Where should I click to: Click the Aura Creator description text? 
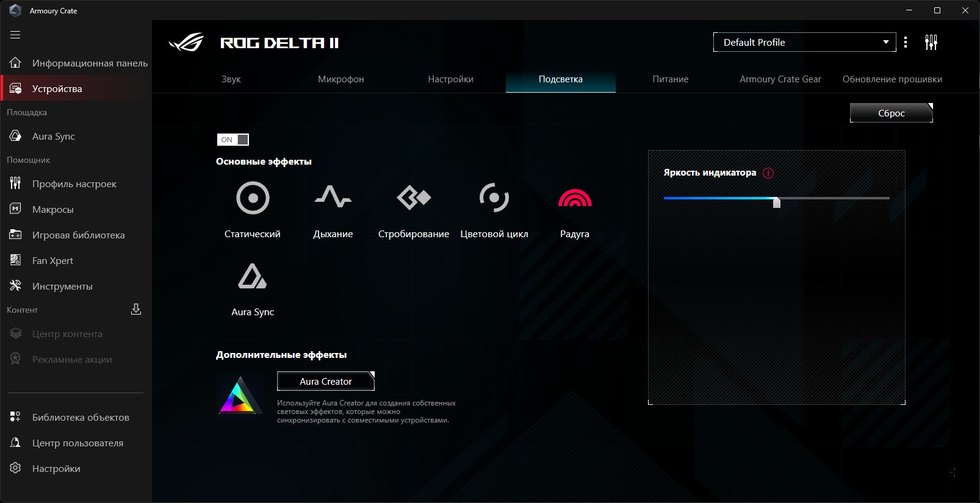click(x=366, y=412)
